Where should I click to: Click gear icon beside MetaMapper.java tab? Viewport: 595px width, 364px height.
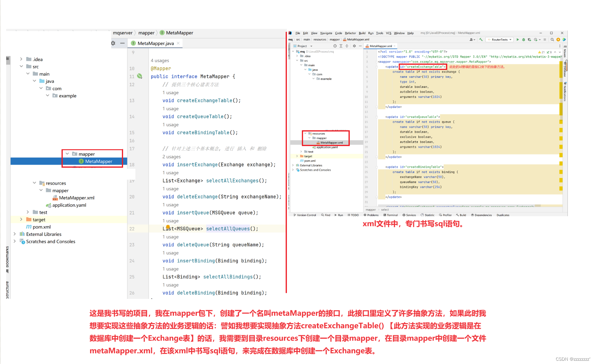113,43
